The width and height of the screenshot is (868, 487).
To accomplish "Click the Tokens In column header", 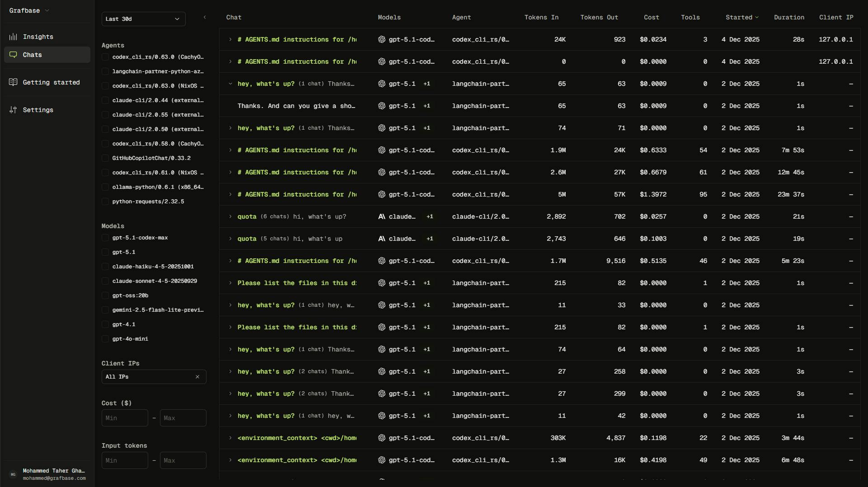I will 541,18.
